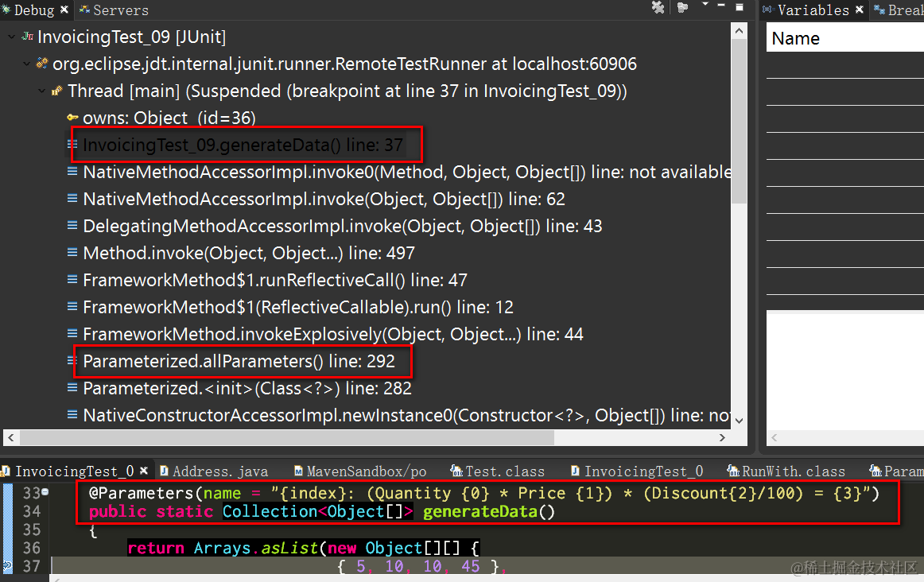Click Debug view vertical scrollbar up arrow

tap(739, 31)
